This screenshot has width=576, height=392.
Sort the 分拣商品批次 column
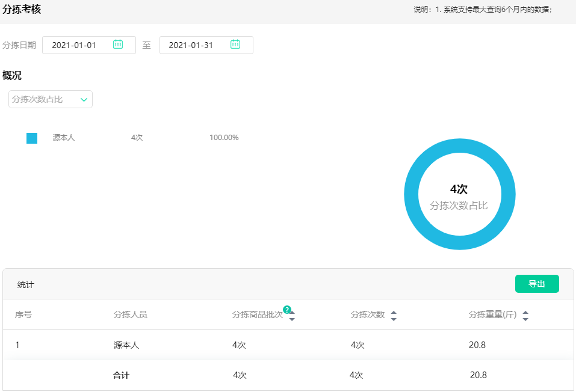click(293, 317)
